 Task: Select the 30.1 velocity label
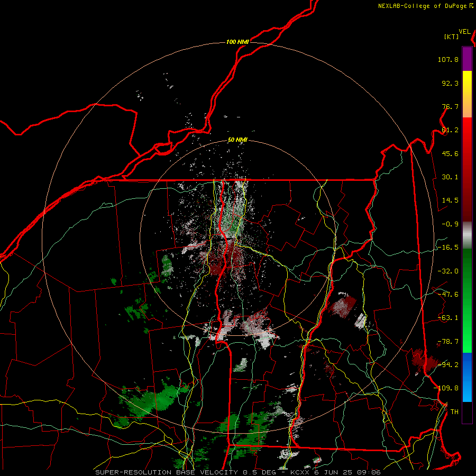click(450, 177)
